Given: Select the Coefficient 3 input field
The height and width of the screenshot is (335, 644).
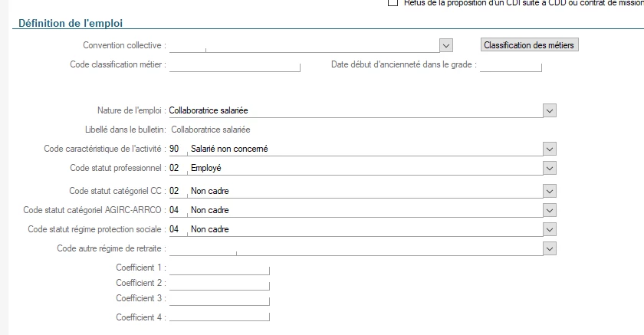Looking at the screenshot, I should pyautogui.click(x=219, y=299).
